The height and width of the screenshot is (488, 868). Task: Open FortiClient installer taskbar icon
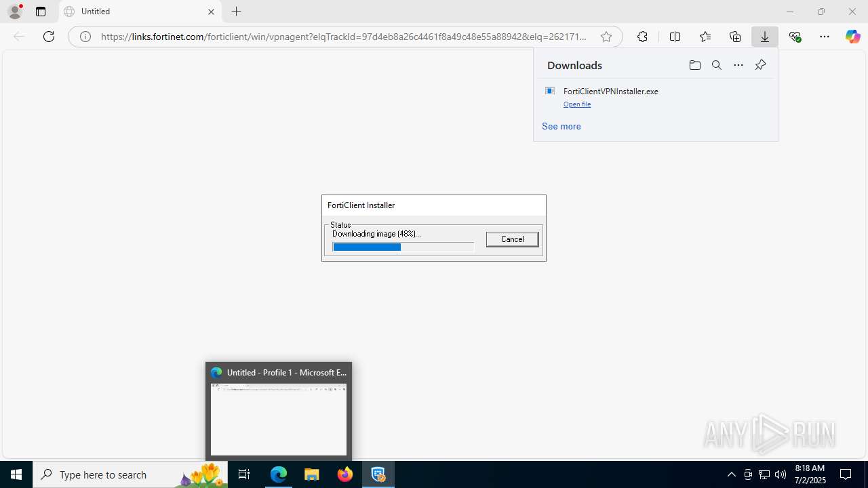pyautogui.click(x=378, y=474)
